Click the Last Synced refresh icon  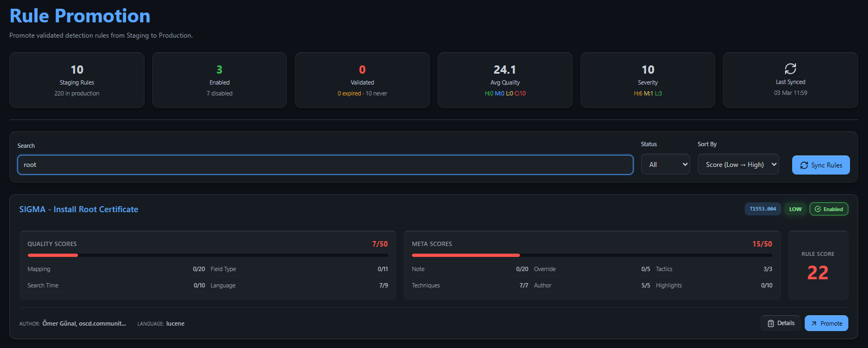point(790,69)
